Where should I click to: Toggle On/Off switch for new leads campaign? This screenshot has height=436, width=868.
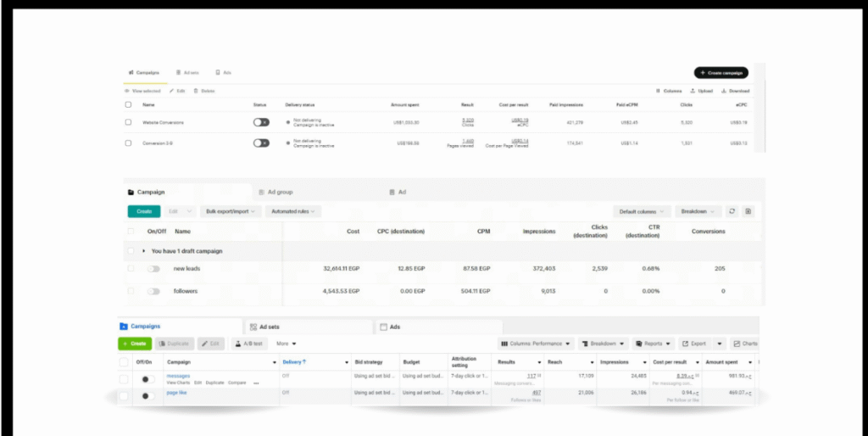point(153,269)
